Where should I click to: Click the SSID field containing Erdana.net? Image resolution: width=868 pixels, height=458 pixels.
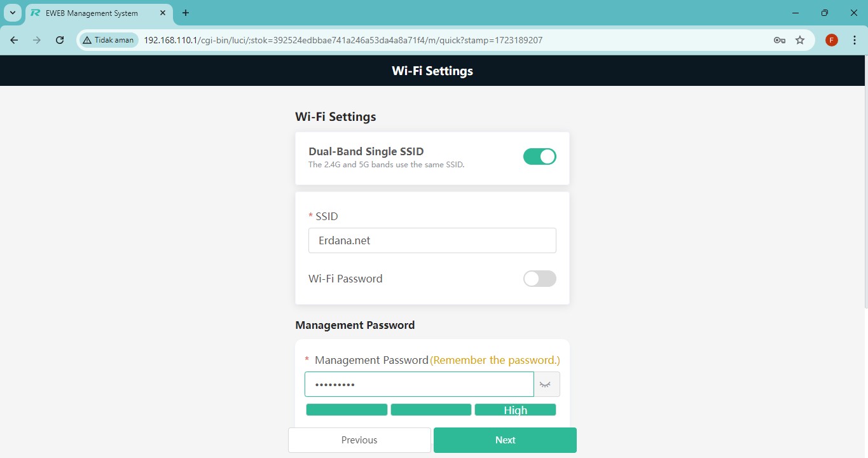pos(432,240)
